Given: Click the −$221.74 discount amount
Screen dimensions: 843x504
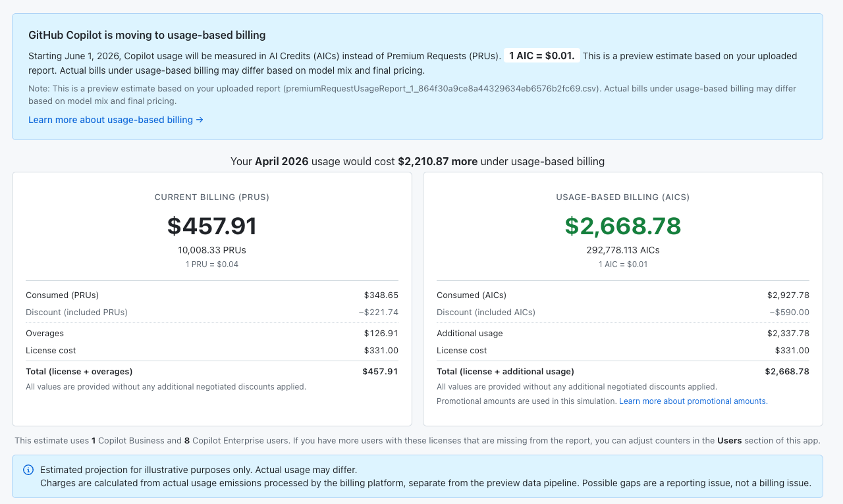Looking at the screenshot, I should tap(379, 313).
